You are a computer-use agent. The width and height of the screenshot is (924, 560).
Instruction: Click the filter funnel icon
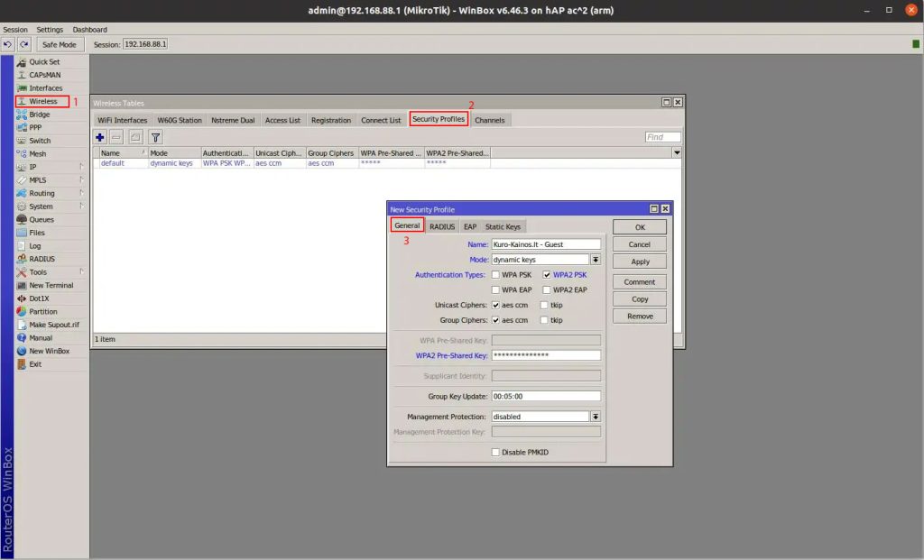pyautogui.click(x=155, y=137)
